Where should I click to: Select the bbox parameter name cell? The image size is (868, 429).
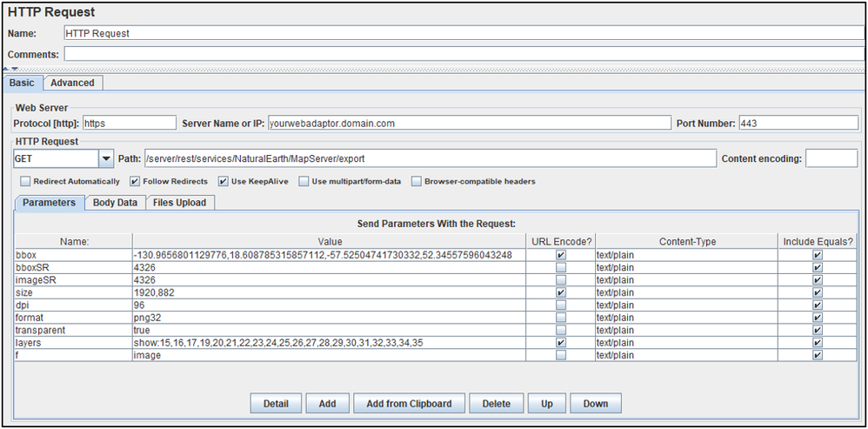(x=73, y=255)
